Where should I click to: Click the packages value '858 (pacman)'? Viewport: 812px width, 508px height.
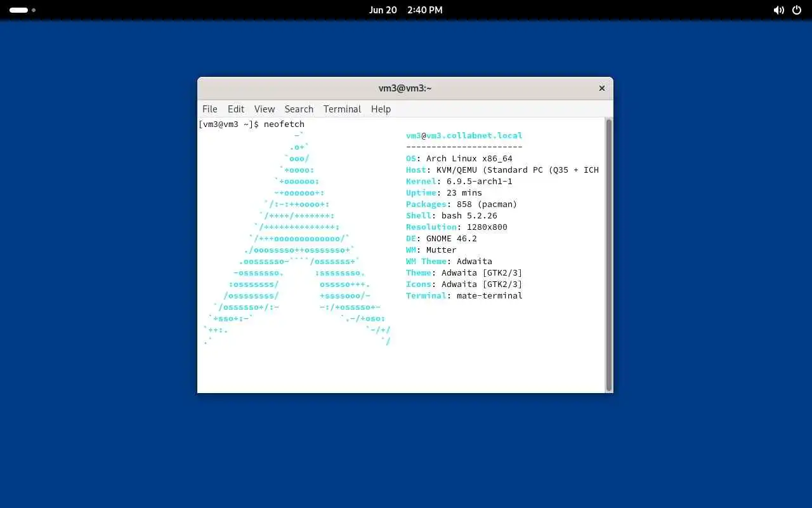pos(487,204)
